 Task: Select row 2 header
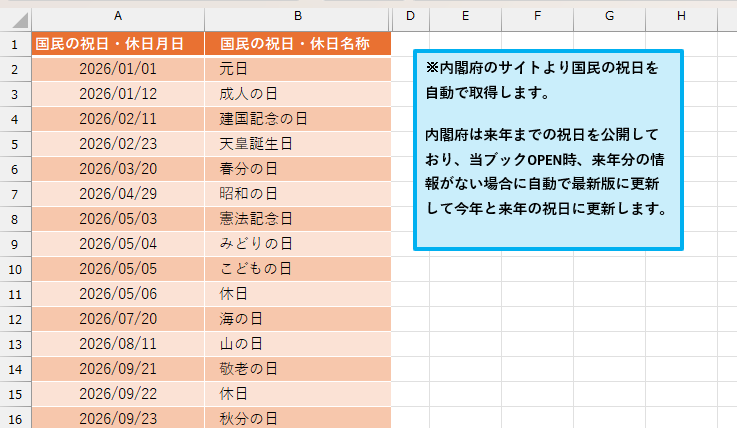15,69
